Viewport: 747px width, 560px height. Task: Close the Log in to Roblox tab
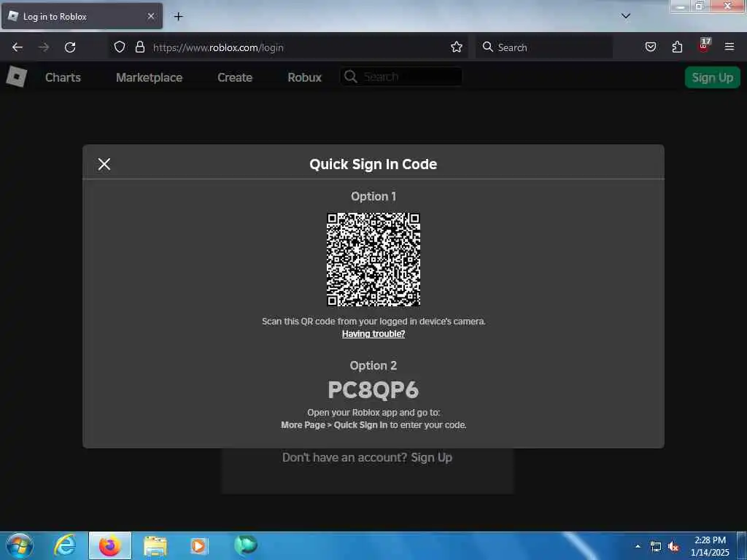coord(150,16)
